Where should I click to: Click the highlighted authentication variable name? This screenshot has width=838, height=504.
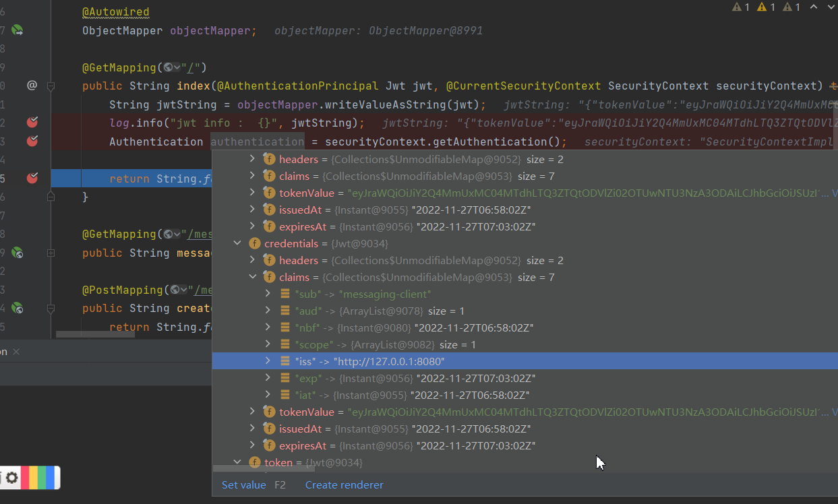pyautogui.click(x=257, y=141)
